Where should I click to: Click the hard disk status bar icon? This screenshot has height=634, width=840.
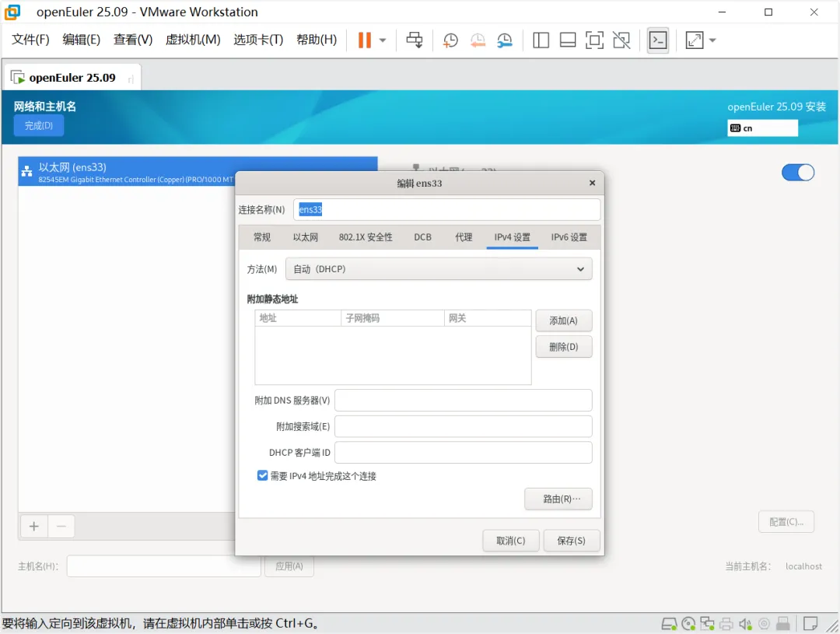tap(669, 624)
